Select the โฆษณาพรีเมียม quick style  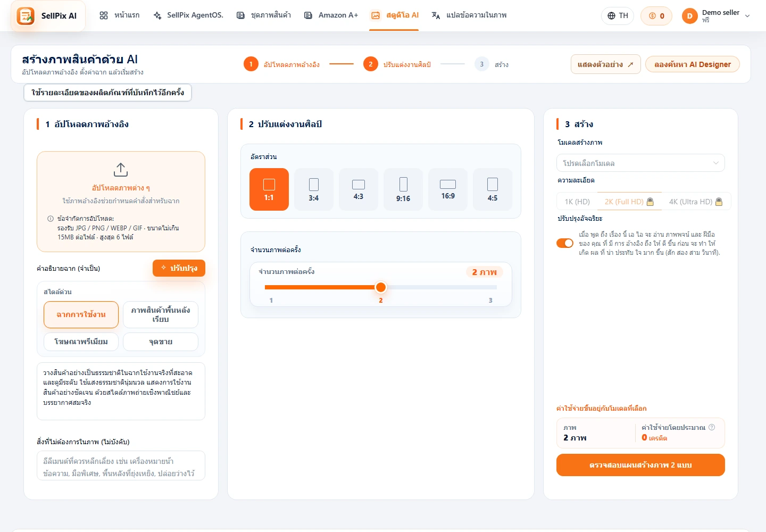tap(81, 342)
